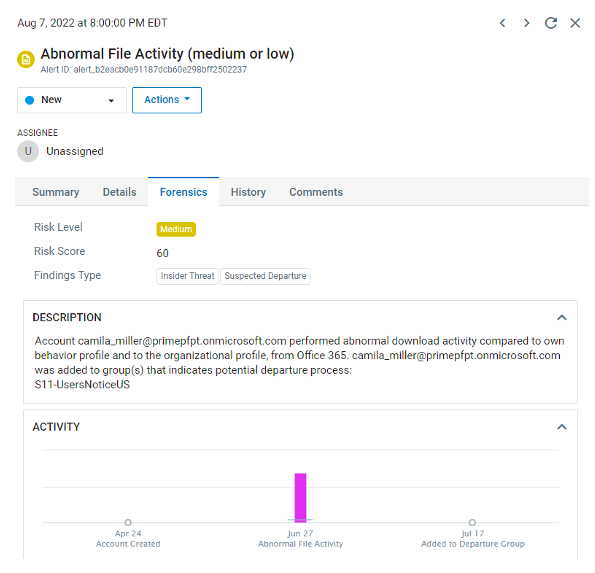595x573 pixels.
Task: Click the alert timestamp Aug 7, 2022
Action: click(x=92, y=23)
